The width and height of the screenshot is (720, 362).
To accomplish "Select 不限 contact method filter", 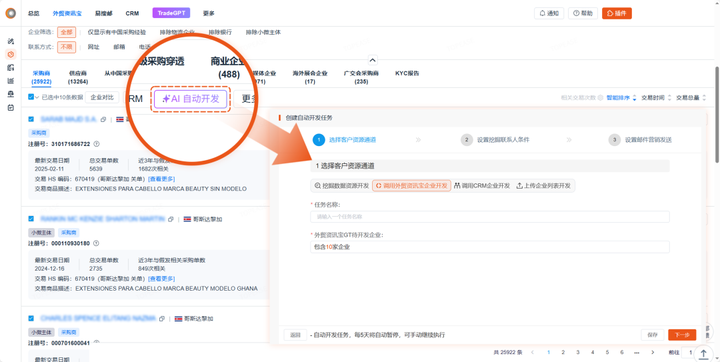I will [67, 47].
